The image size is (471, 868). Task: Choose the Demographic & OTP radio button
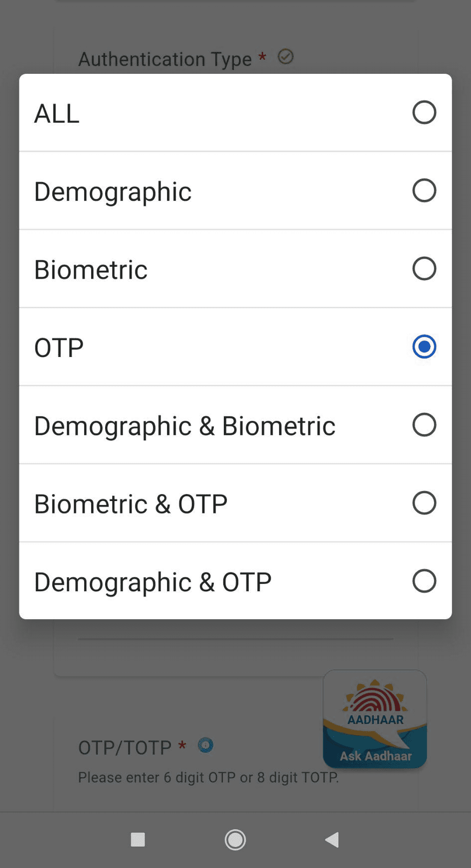pyautogui.click(x=424, y=581)
